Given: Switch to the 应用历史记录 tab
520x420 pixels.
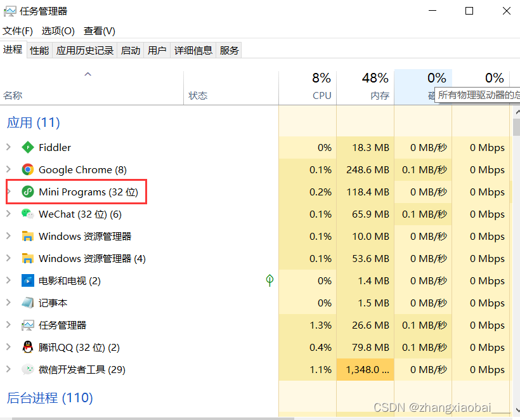Looking at the screenshot, I should pyautogui.click(x=84, y=50).
